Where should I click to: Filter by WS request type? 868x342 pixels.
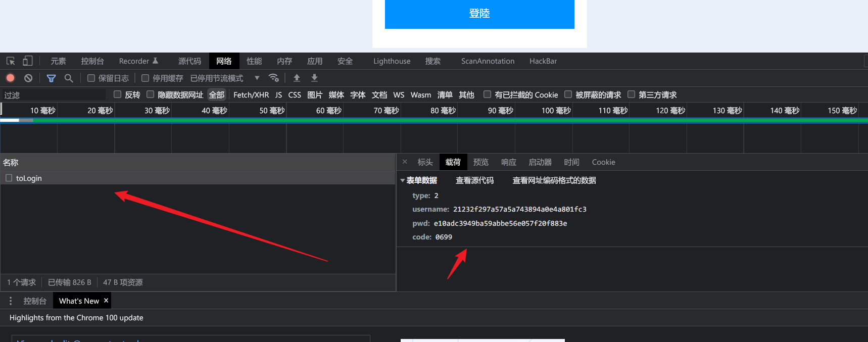point(399,95)
